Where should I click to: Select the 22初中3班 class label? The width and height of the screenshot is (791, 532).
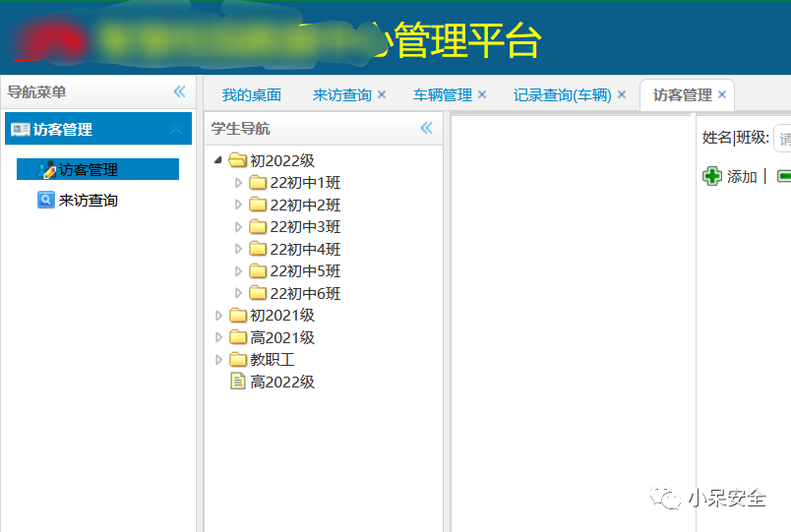tap(305, 227)
